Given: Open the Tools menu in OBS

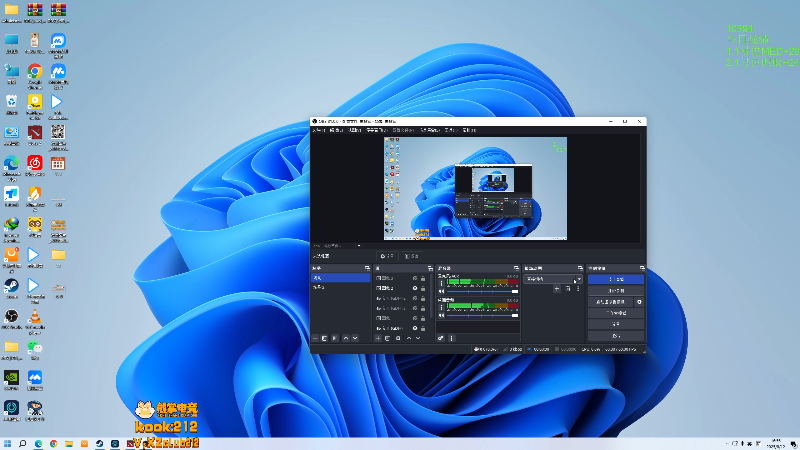Looking at the screenshot, I should pos(451,130).
